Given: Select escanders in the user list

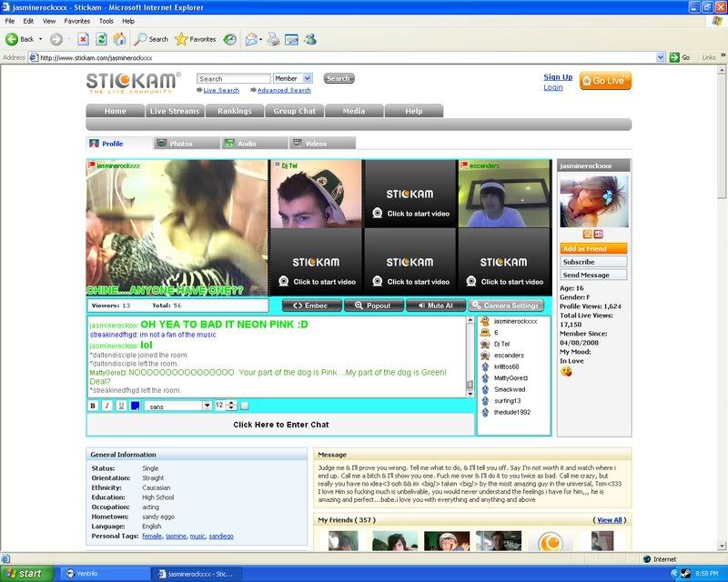Looking at the screenshot, I should (x=509, y=355).
